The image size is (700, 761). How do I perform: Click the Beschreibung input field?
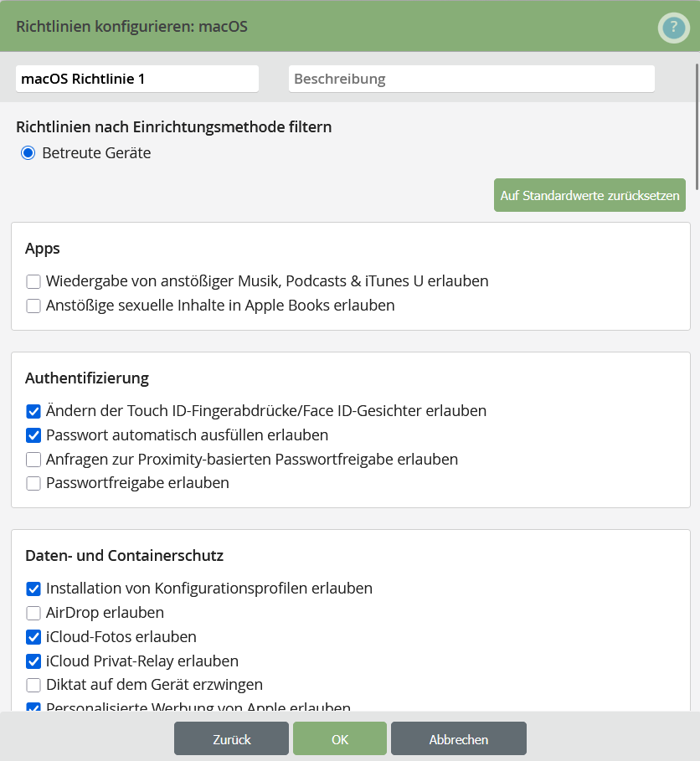471,79
